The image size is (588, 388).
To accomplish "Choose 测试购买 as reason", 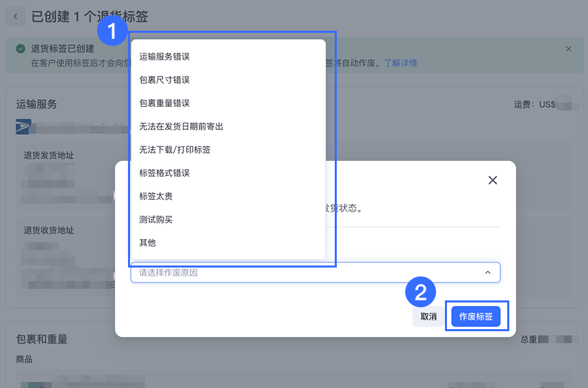I will pos(228,219).
